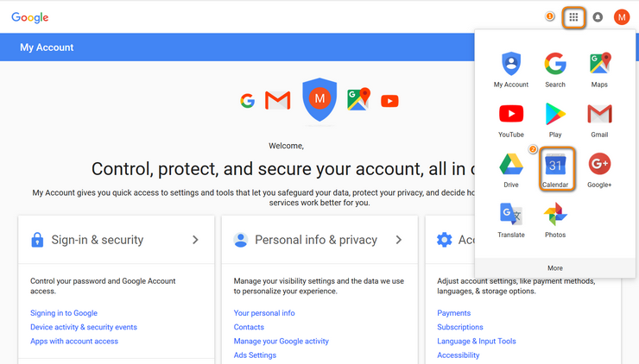Open Calendar from the apps panel
The image size is (639, 364).
[555, 170]
